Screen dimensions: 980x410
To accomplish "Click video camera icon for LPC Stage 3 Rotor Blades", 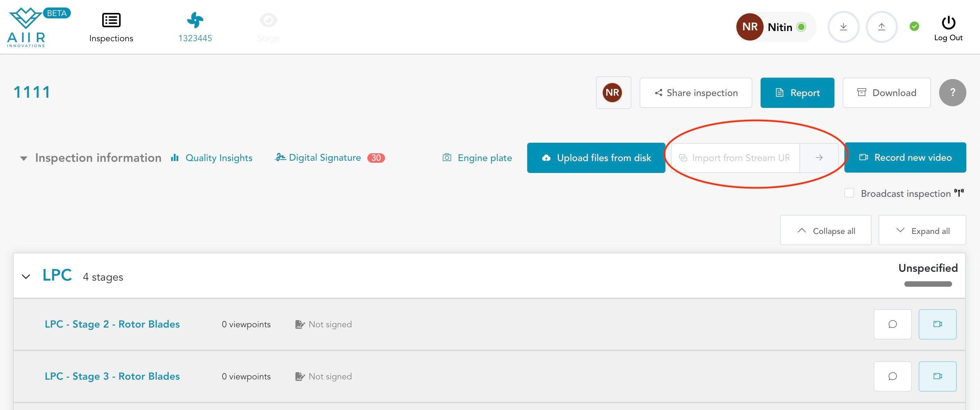I will (x=937, y=376).
